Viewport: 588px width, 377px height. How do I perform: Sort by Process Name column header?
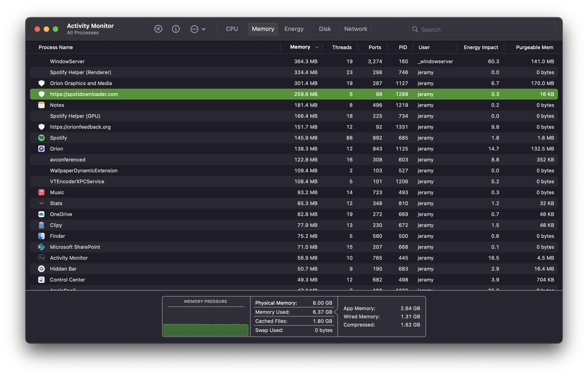(x=56, y=47)
